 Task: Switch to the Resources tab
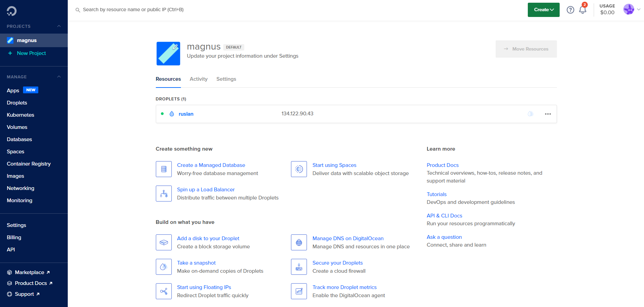tap(168, 79)
